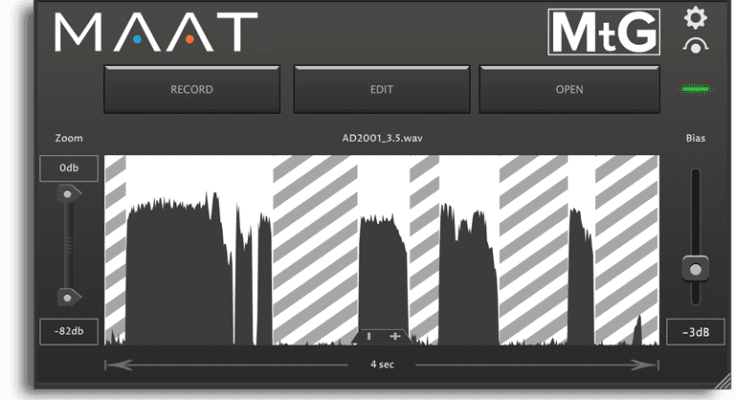The height and width of the screenshot is (400, 735).
Task: Open settings via the gear icon
Action: (695, 17)
